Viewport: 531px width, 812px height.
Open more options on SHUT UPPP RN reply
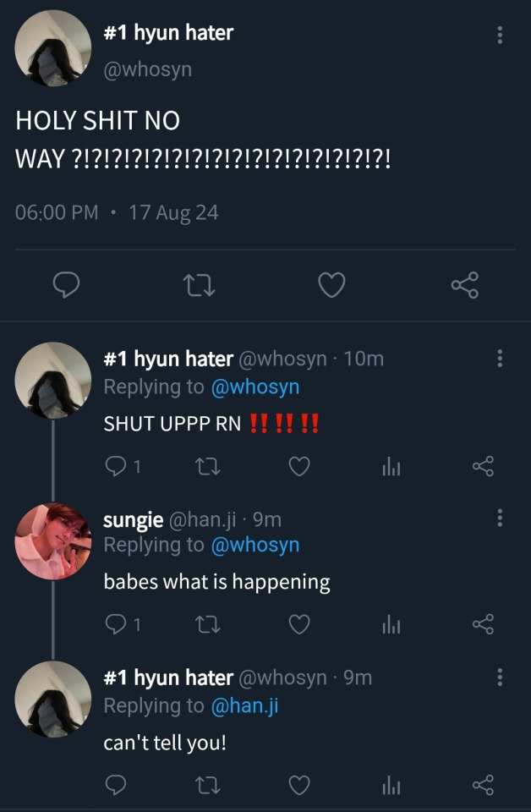point(500,359)
